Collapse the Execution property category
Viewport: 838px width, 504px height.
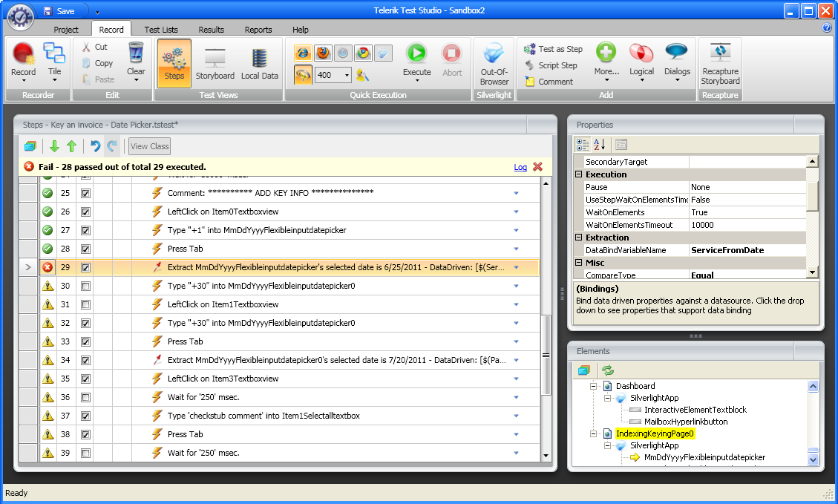pos(579,174)
